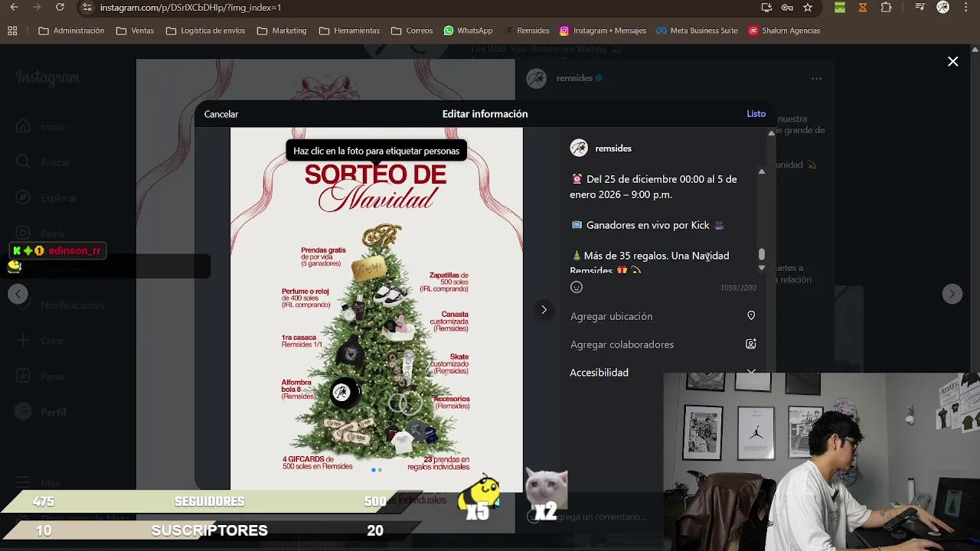Screen dimensions: 980x551
Task: Open the saved passwords key icon
Action: (x=787, y=8)
